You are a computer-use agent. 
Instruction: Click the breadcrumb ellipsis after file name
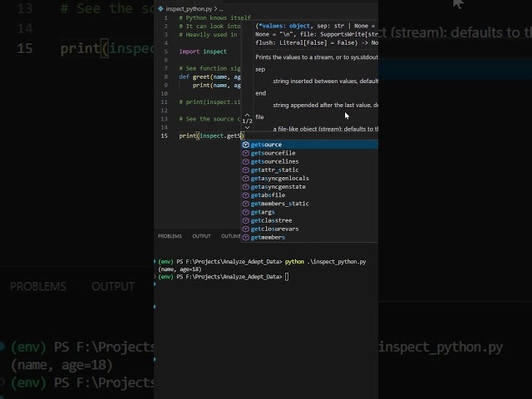click(221, 9)
